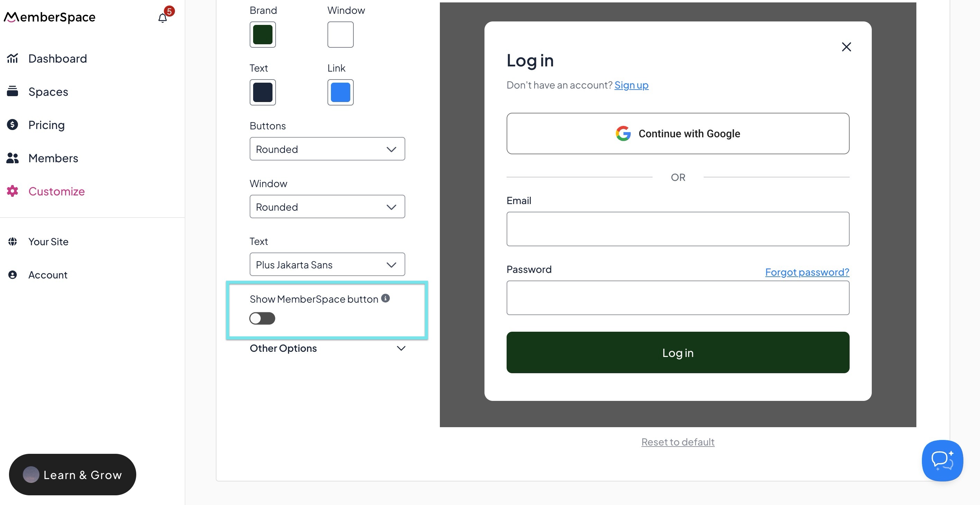The image size is (980, 505).
Task: Click the Show MemberSpace button label
Action: 314,299
